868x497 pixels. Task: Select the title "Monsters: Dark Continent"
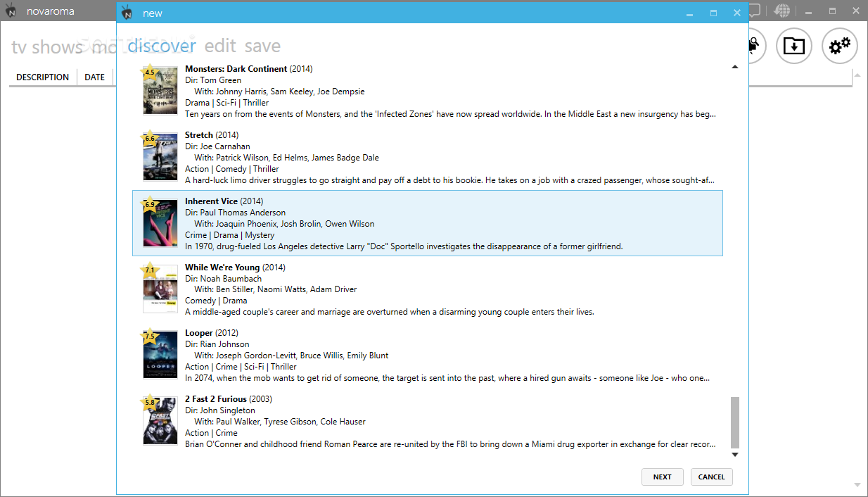point(236,69)
